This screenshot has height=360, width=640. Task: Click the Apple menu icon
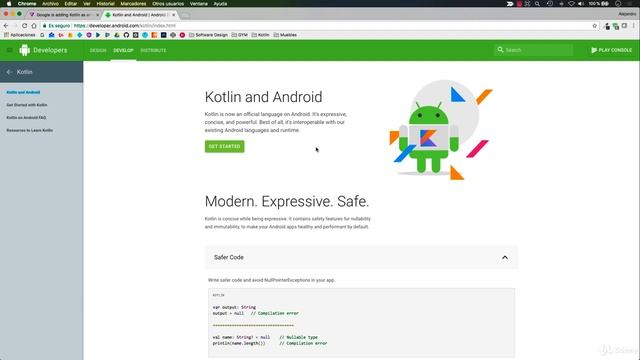tap(9, 4)
